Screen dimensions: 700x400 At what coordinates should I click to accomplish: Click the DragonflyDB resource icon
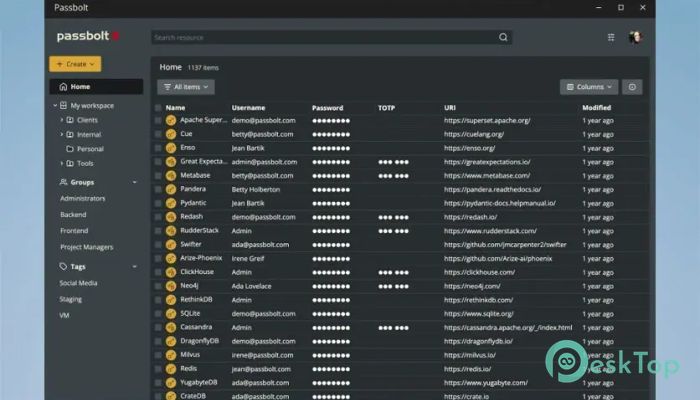(171, 342)
